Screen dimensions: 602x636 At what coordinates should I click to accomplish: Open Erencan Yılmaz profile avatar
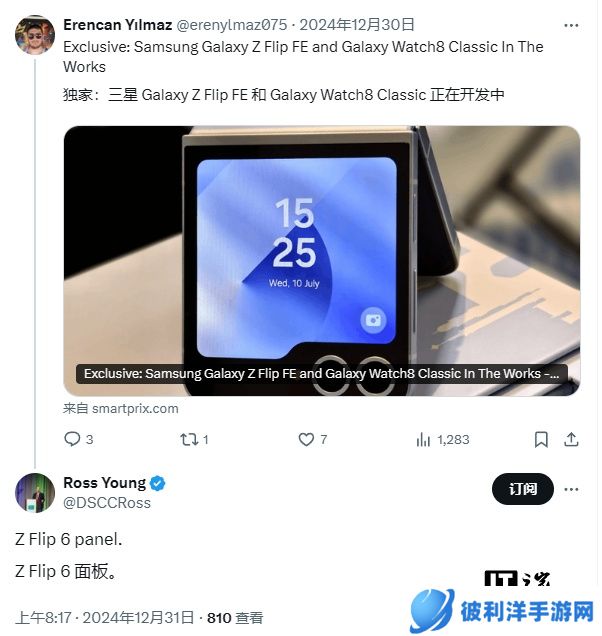tap(35, 35)
